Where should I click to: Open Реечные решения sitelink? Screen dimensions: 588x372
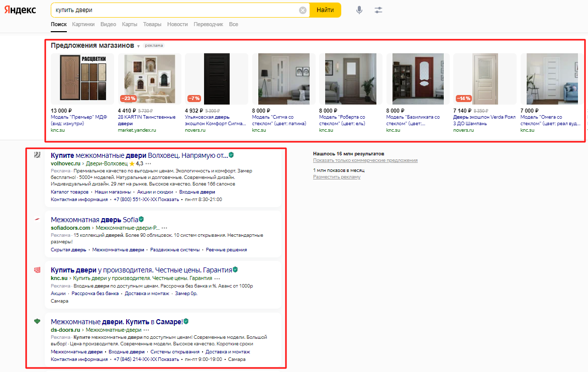tap(227, 250)
